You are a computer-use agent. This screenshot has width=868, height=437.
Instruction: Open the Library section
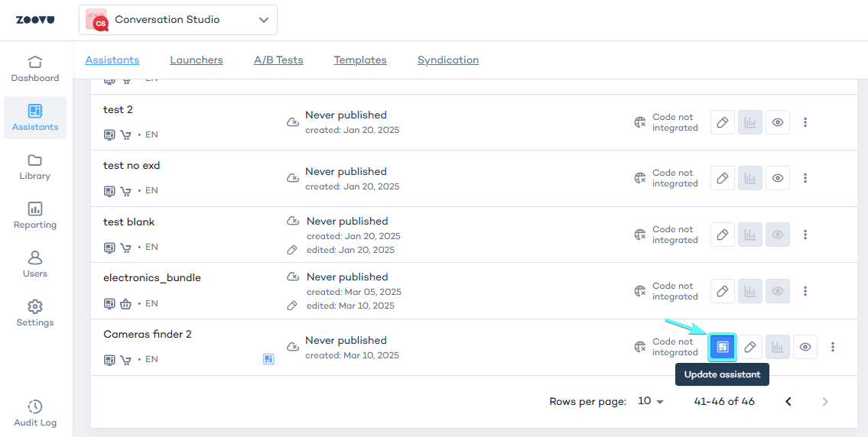pos(35,167)
